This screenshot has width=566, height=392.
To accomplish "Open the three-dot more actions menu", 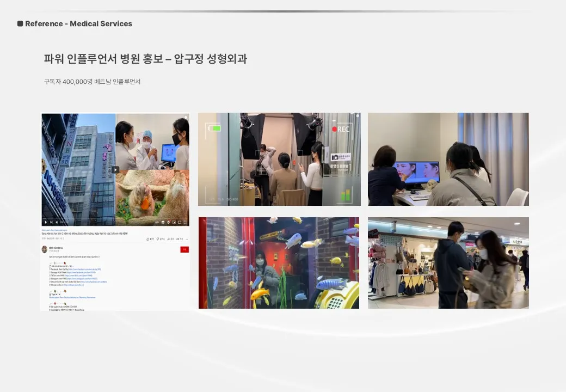I will pos(187,240).
